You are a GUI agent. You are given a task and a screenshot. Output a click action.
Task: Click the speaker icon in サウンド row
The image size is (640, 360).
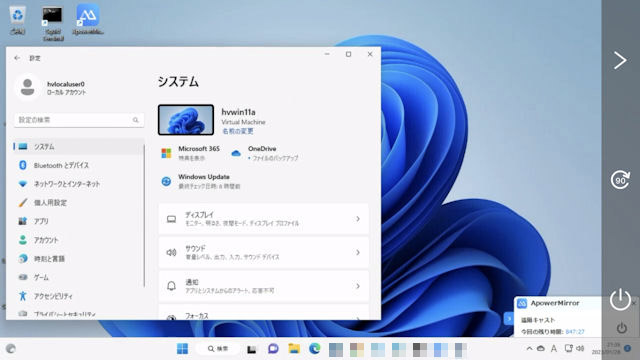(x=171, y=253)
